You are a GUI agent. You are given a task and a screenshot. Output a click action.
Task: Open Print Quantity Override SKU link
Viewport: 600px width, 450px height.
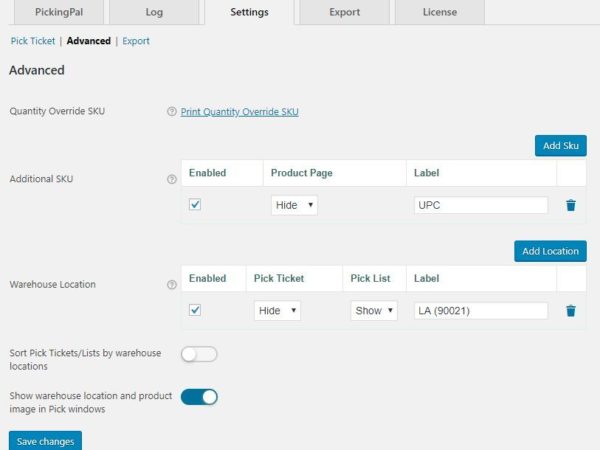point(239,112)
